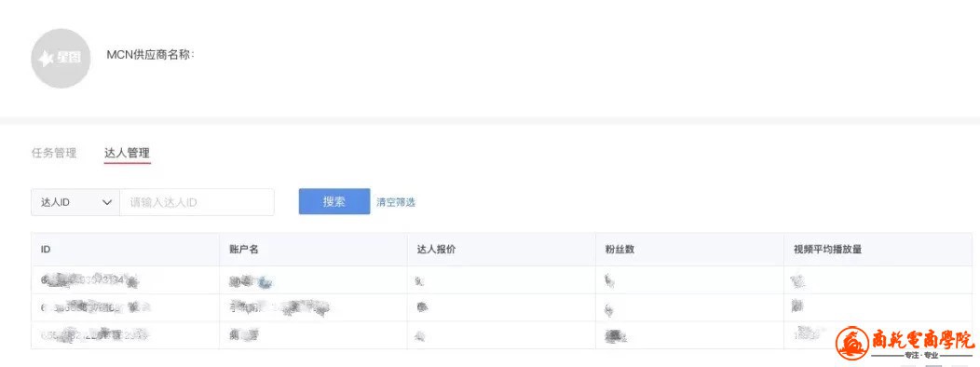Focus the 请输入达人ID search field

pos(197,202)
